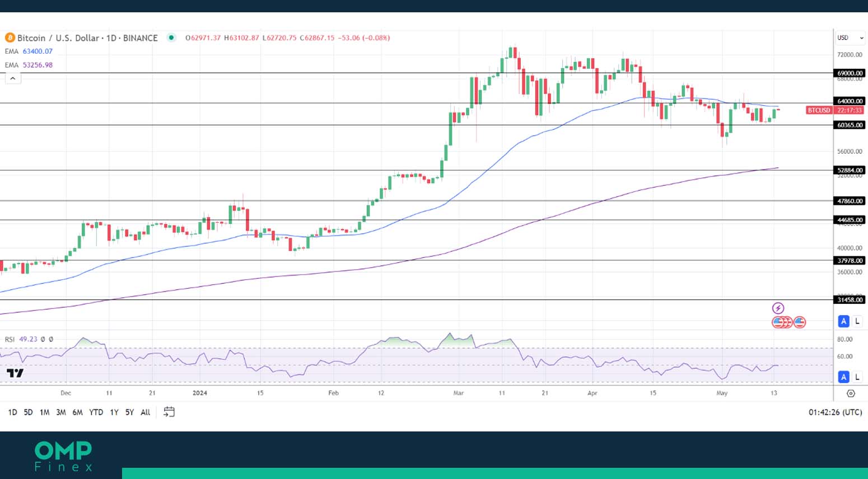
Task: Switch to 5Y time range
Action: tap(129, 412)
